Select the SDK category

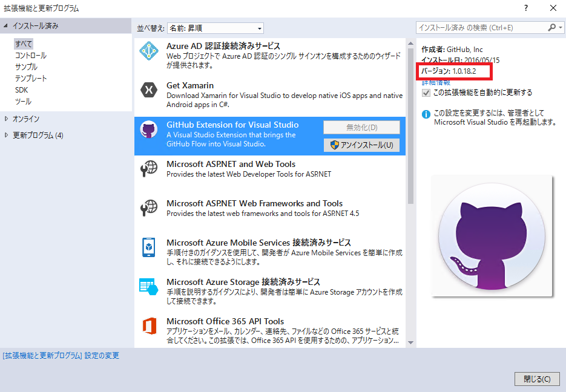[x=21, y=90]
